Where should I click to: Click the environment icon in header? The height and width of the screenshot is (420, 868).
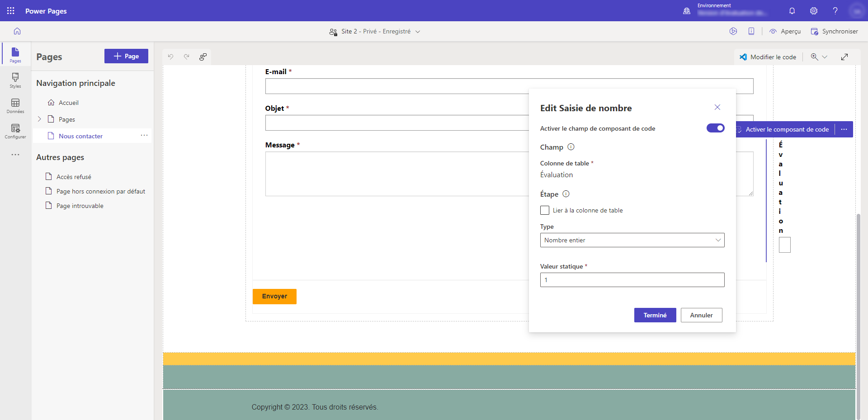pyautogui.click(x=687, y=11)
